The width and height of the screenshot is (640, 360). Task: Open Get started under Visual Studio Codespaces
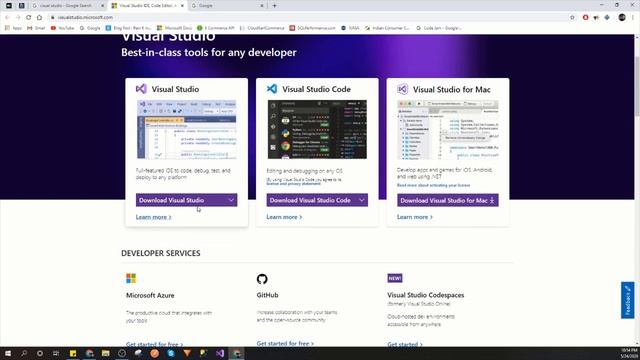405,344
